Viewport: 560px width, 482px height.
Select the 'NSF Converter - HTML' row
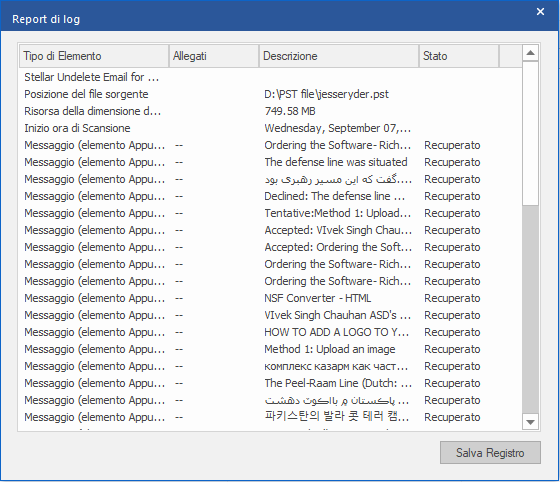[x=270, y=298]
